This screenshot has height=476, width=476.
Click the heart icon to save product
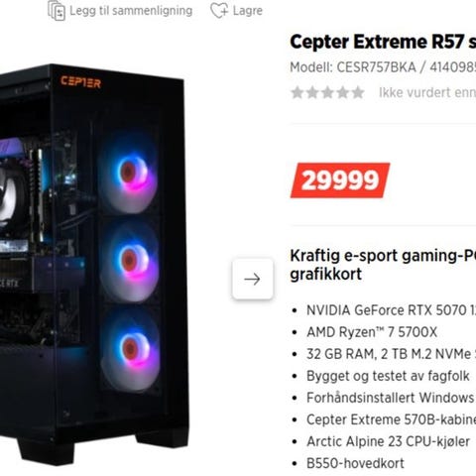click(219, 11)
